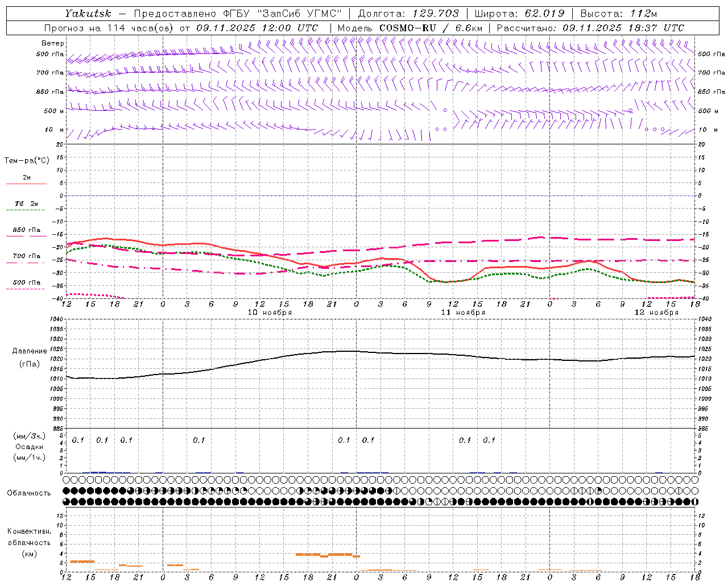Select the Прогноз на 114 часа(ов) text

(x=109, y=28)
